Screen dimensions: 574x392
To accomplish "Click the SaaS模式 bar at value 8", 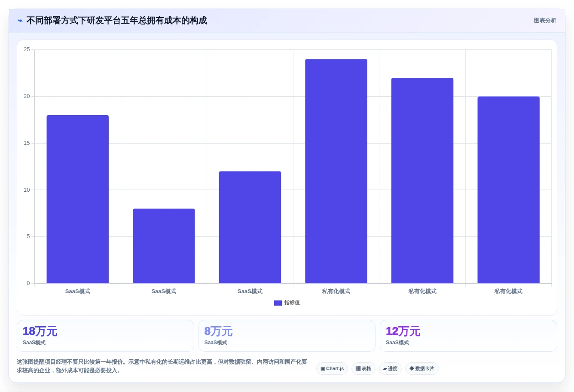I will pyautogui.click(x=164, y=246).
